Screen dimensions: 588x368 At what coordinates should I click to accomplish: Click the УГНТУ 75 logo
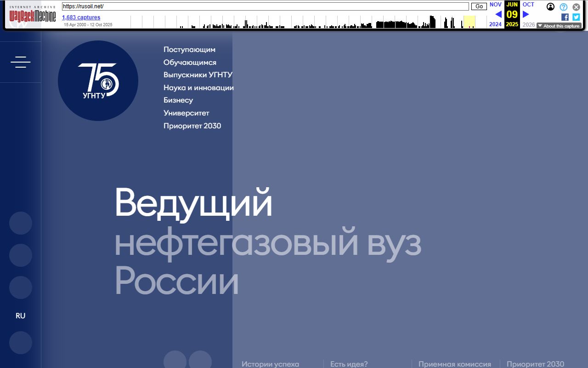(x=98, y=80)
